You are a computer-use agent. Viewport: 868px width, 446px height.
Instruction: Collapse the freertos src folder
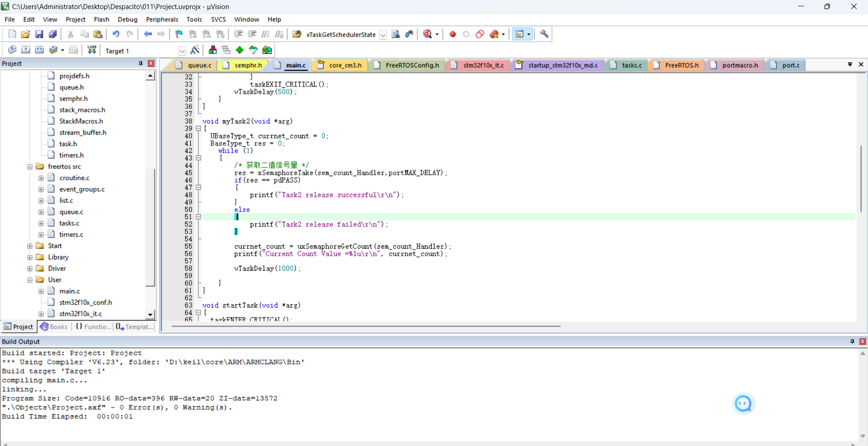30,167
